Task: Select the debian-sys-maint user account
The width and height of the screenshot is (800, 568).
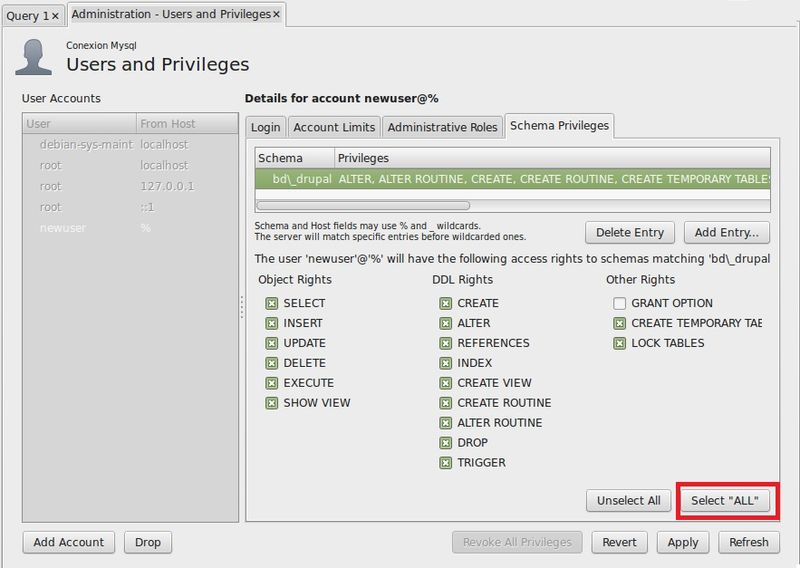Action: click(131, 145)
